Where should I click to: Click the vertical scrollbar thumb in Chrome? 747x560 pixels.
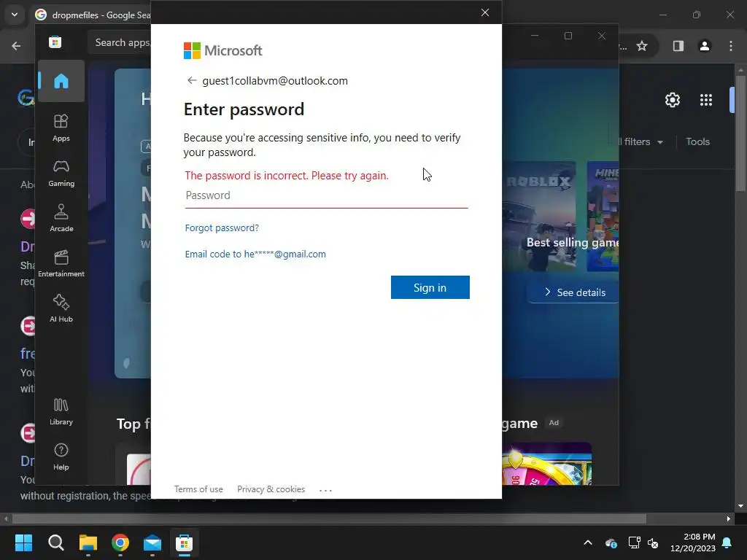(x=740, y=133)
